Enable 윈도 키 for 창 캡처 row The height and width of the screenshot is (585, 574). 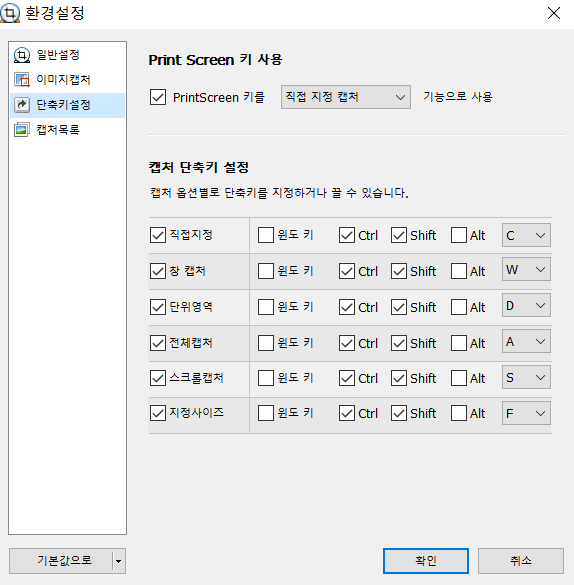pyautogui.click(x=266, y=271)
